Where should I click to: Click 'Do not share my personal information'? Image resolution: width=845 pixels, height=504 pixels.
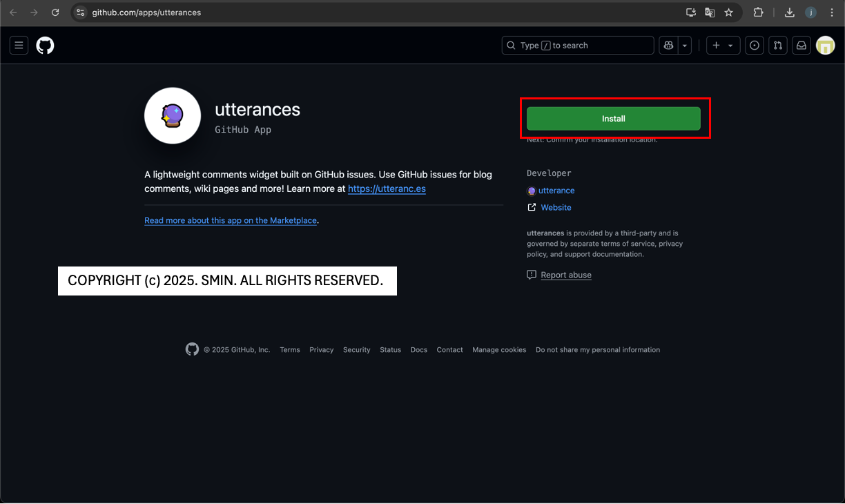[x=598, y=350]
